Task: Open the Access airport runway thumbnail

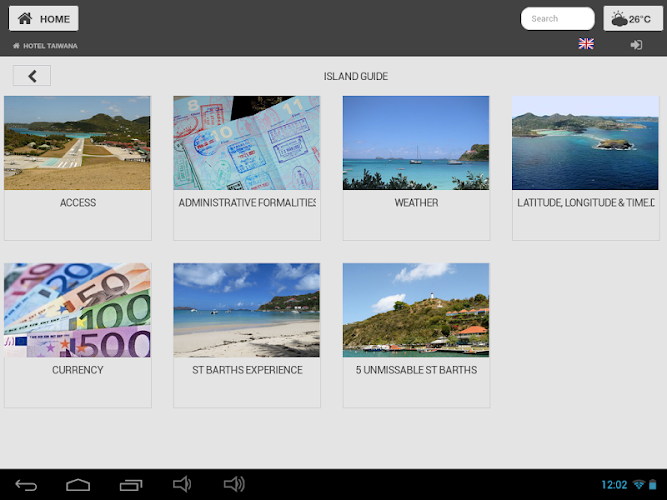Action: (x=77, y=143)
